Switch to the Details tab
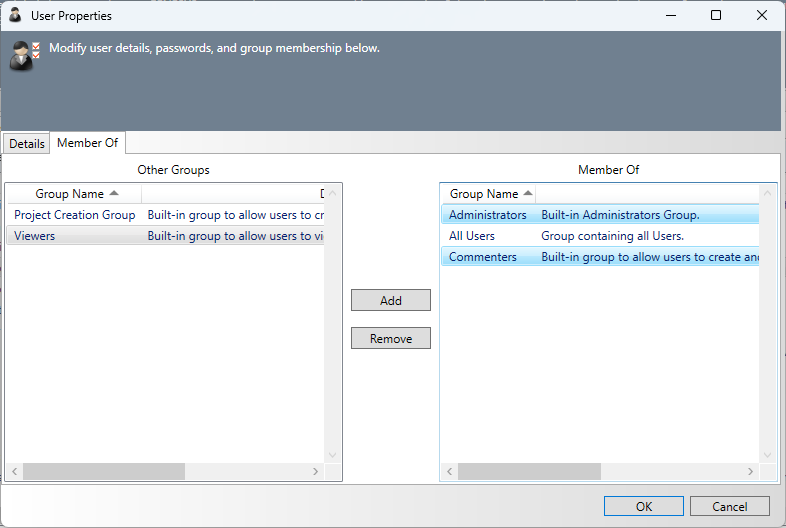Image resolution: width=786 pixels, height=528 pixels. coord(27,143)
